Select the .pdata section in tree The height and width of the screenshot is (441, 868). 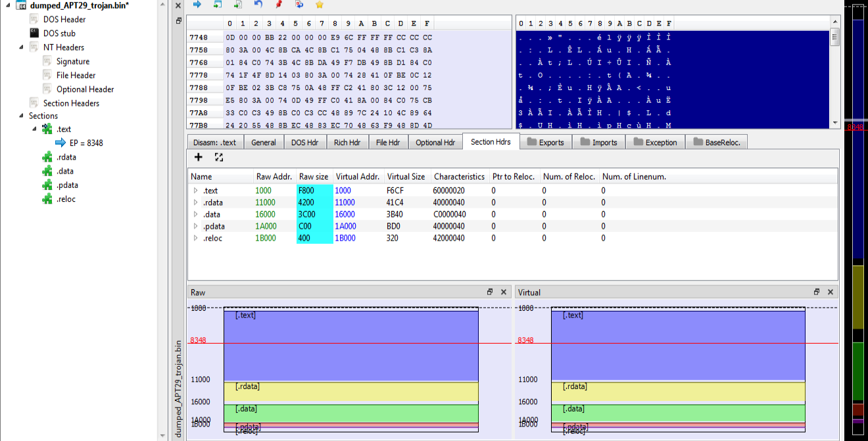pos(66,185)
